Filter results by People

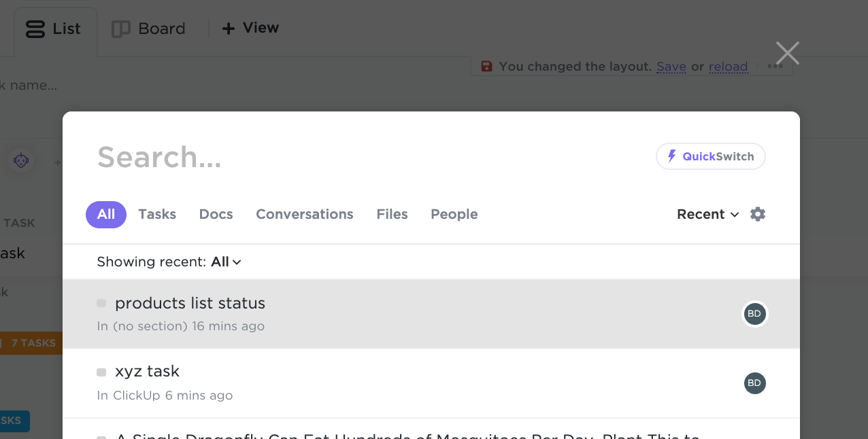point(454,214)
